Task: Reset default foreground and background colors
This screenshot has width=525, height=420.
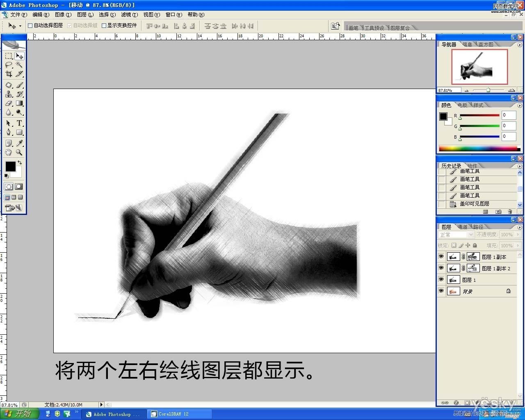Action: pyautogui.click(x=6, y=176)
